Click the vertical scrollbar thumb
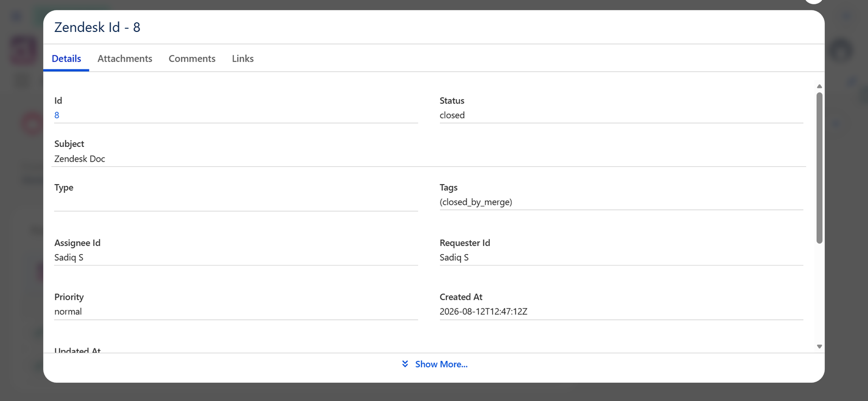The height and width of the screenshot is (401, 868). click(819, 168)
